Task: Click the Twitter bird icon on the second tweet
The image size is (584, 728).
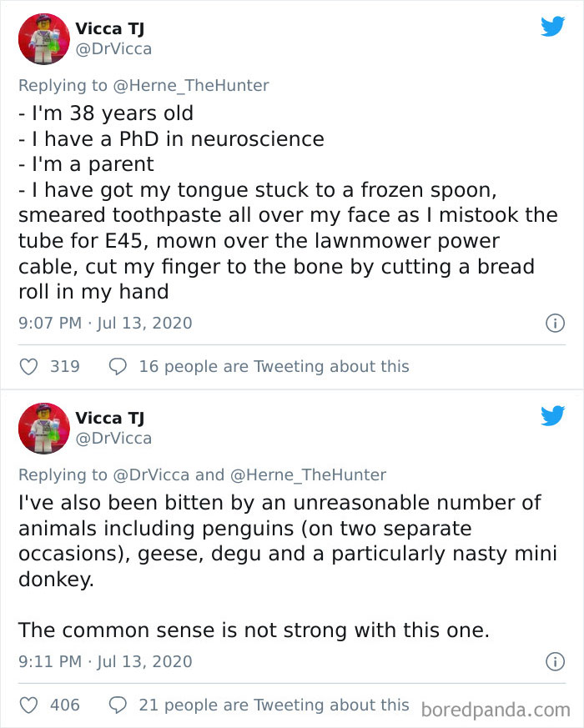Action: 552,415
